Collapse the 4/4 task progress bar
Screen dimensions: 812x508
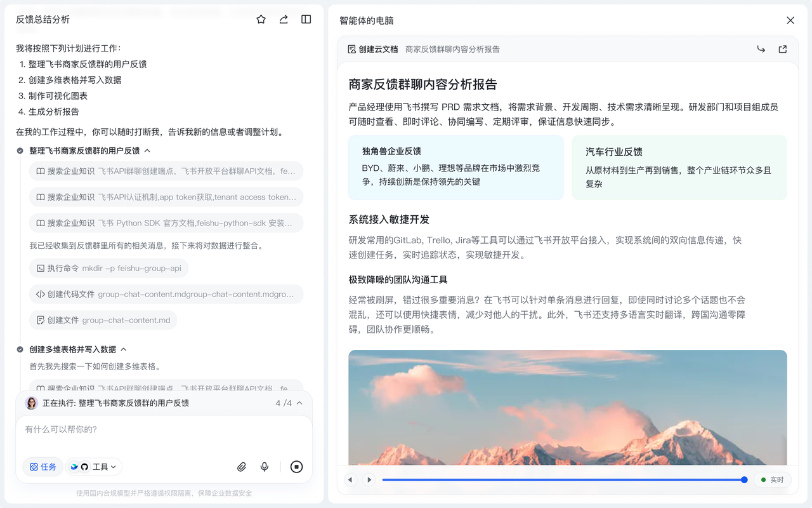299,403
